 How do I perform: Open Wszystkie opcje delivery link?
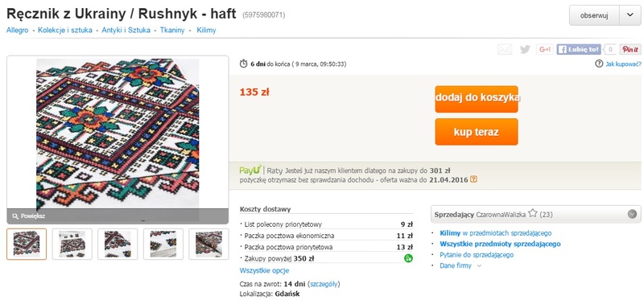coord(264,270)
